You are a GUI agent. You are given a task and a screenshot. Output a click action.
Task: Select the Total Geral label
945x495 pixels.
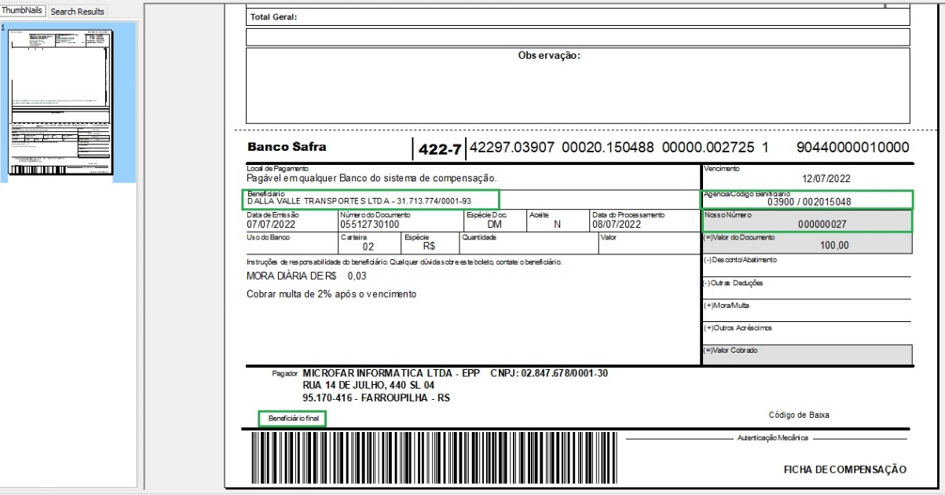(x=274, y=17)
